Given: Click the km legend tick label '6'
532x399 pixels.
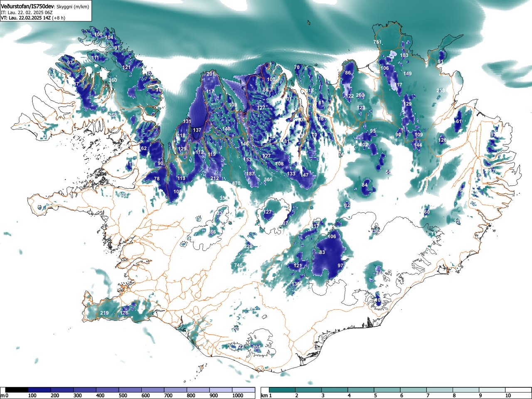Looking at the screenshot, I should (401, 396).
